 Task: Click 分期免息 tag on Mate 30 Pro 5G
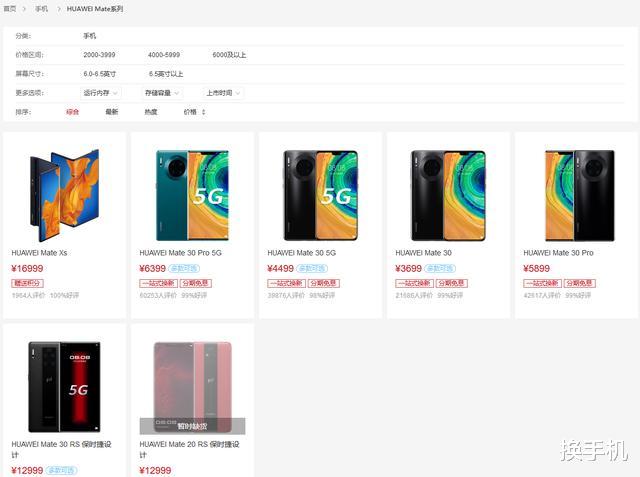click(x=196, y=283)
